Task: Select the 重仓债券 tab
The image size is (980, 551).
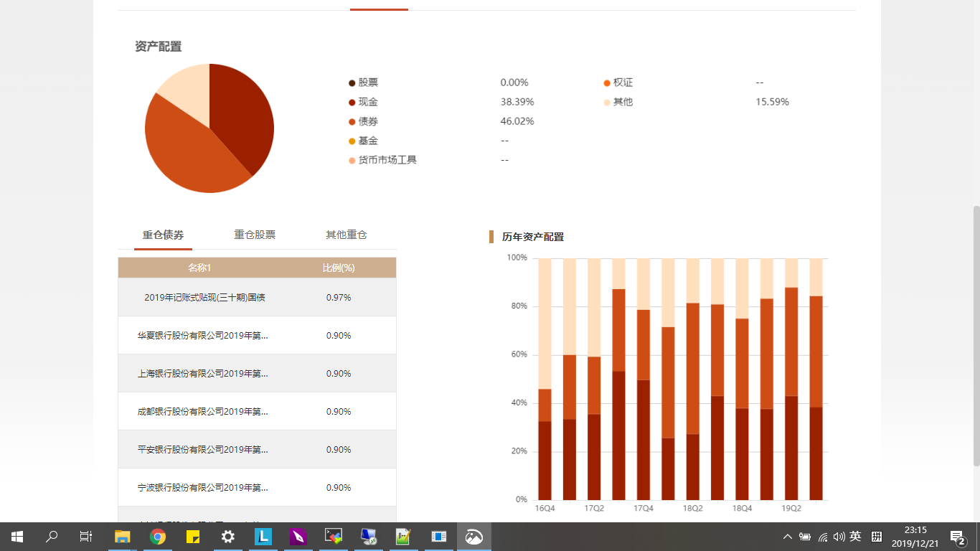Action: (x=163, y=235)
